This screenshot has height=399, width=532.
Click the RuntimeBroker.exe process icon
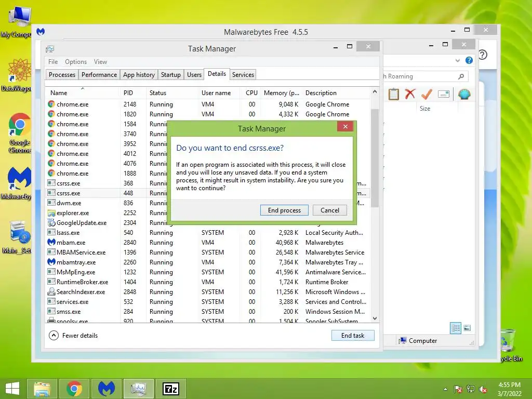tap(51, 282)
